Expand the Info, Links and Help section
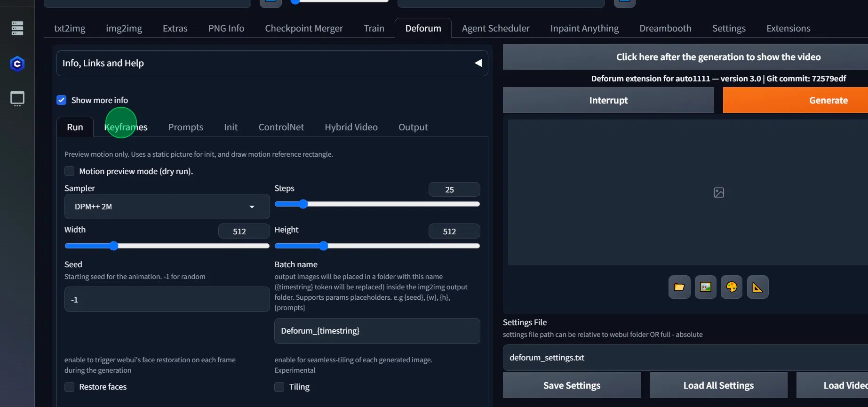The width and height of the screenshot is (868, 407). coord(272,63)
